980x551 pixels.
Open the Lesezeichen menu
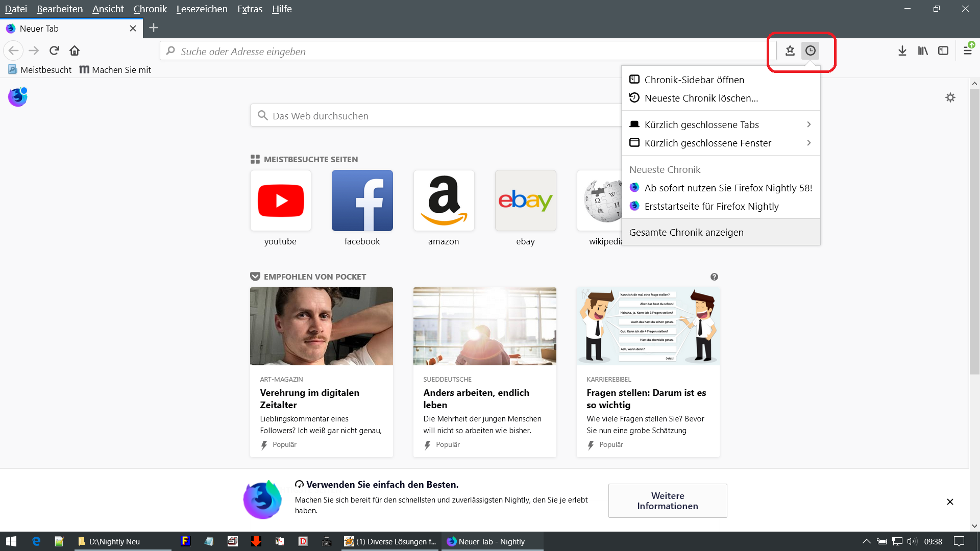[202, 9]
